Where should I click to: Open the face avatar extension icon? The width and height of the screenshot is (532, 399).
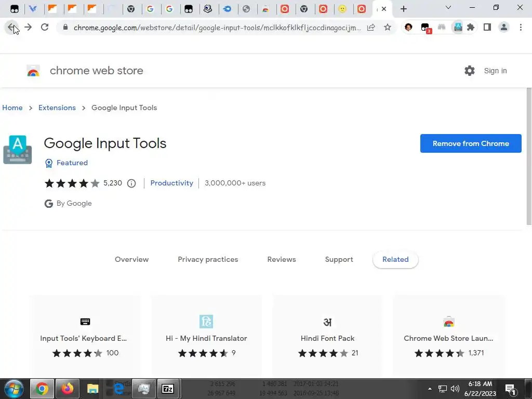[408, 28]
